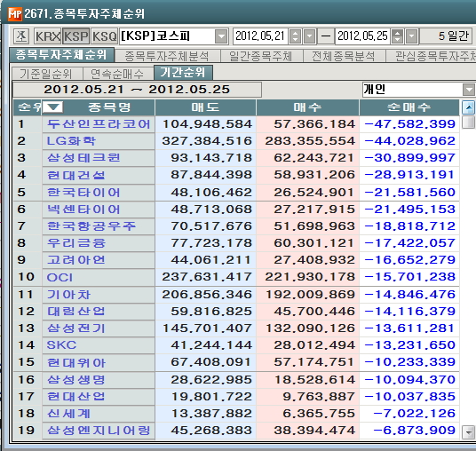
Task: Open the 연속순매수 sub-tab
Action: coord(117,74)
